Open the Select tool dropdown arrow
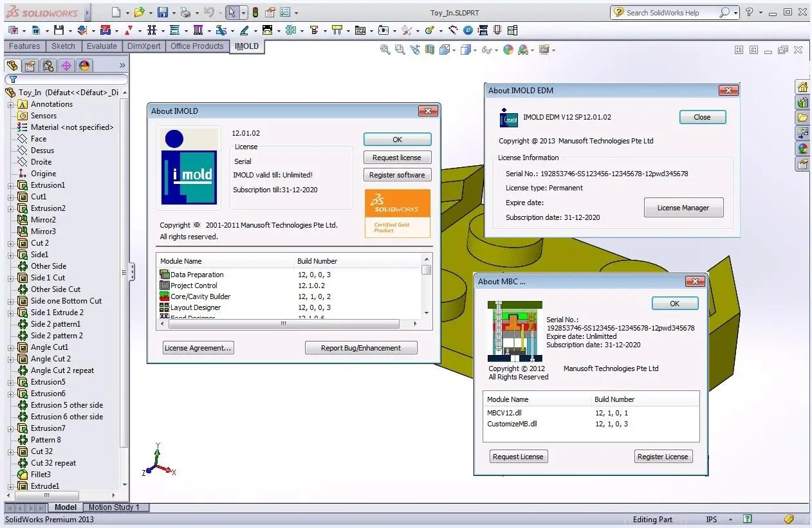The height and width of the screenshot is (528, 812). click(x=243, y=13)
